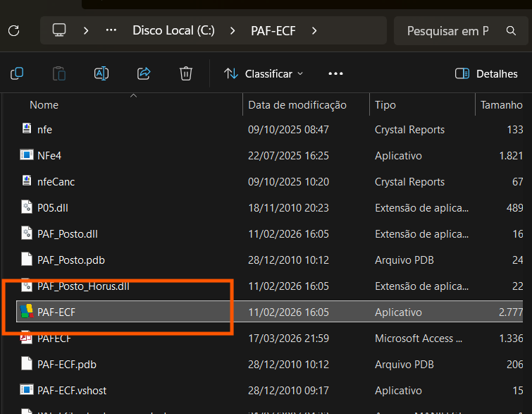Viewport: 532px width, 414px height.
Task: Click the This PC monitor icon
Action: pos(59,30)
